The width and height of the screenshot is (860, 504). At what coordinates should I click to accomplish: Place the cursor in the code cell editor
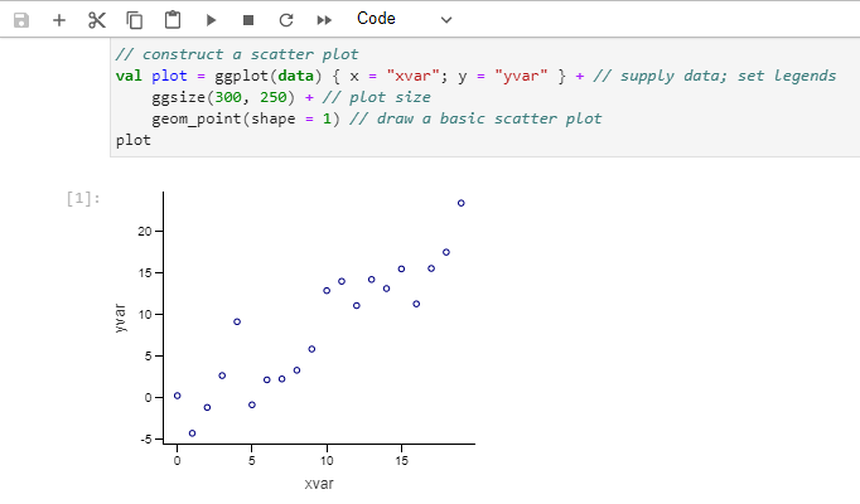[485, 98]
